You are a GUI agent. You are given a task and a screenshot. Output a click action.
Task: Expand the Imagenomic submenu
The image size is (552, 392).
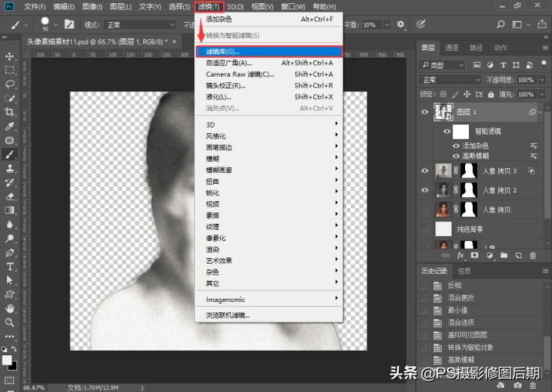pyautogui.click(x=269, y=300)
